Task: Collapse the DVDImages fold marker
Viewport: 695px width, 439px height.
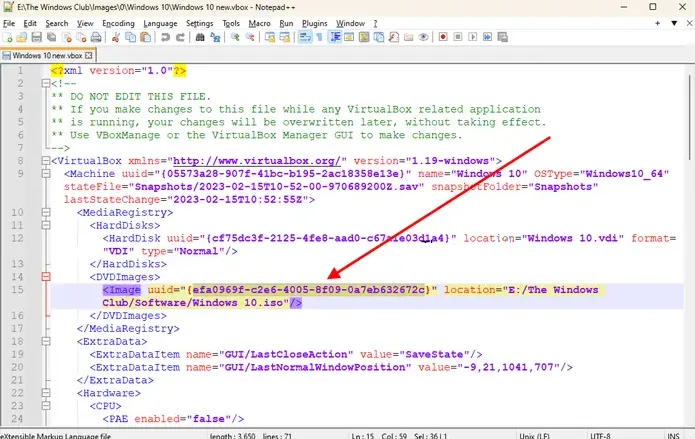Action: 44,275
